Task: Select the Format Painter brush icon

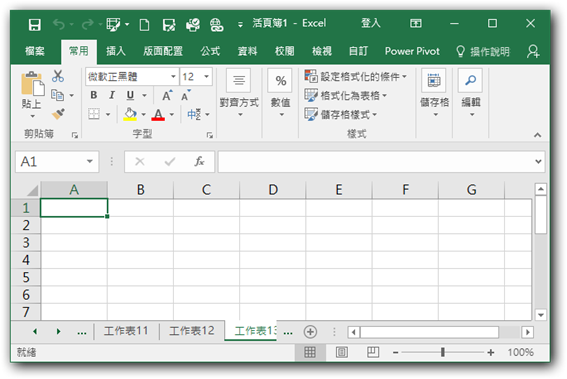Action: (x=58, y=114)
